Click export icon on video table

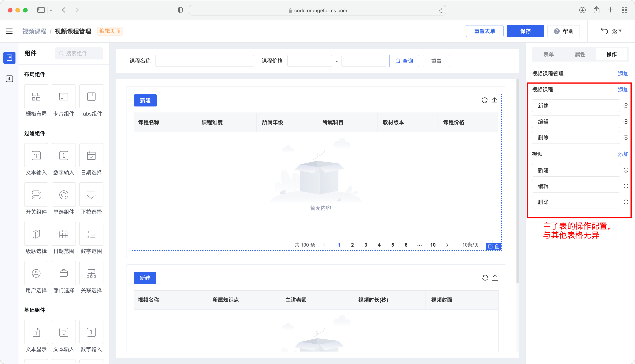(495, 278)
